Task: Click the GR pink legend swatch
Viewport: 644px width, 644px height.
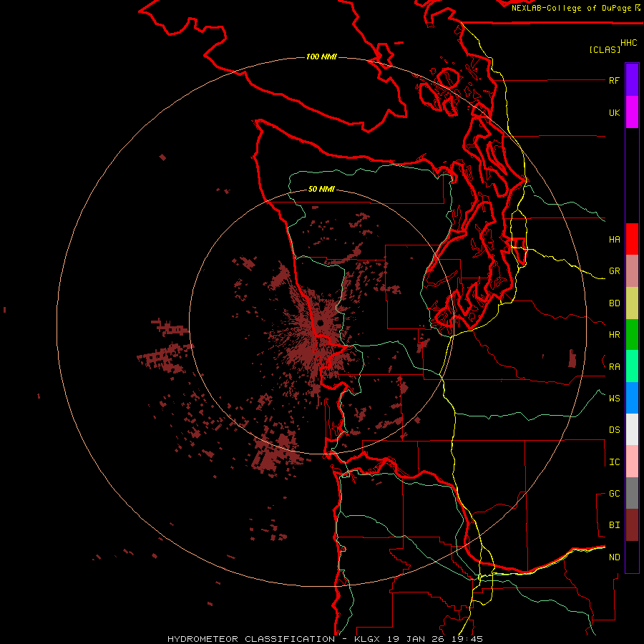Action: tap(632, 271)
